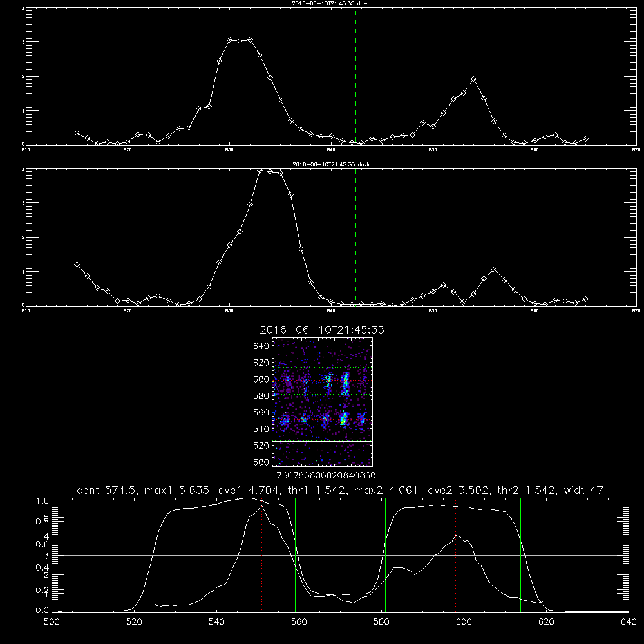Click the last rightmost data point in dawn plot
This screenshot has width=644, height=644.
coord(585,139)
